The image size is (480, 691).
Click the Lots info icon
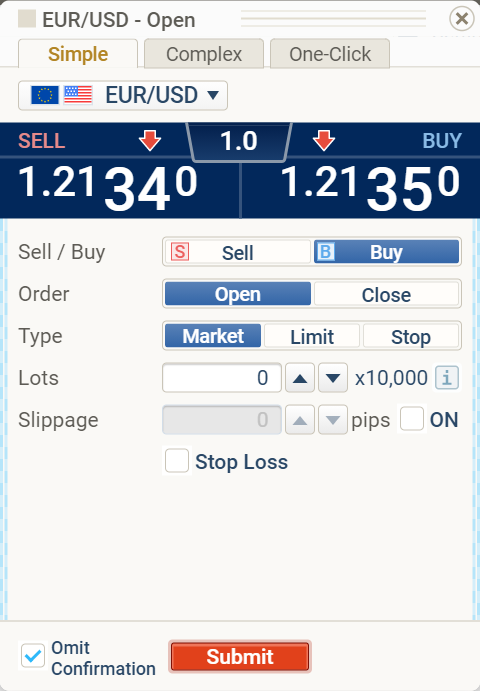coord(447,378)
